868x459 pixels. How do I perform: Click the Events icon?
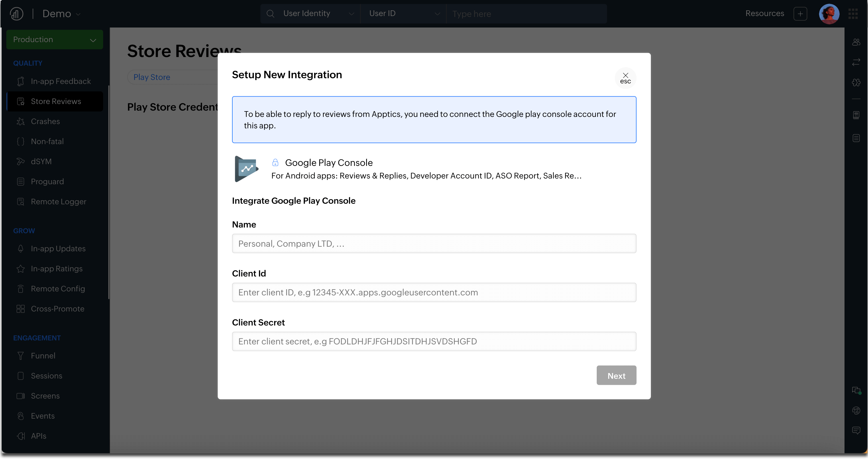(21, 416)
